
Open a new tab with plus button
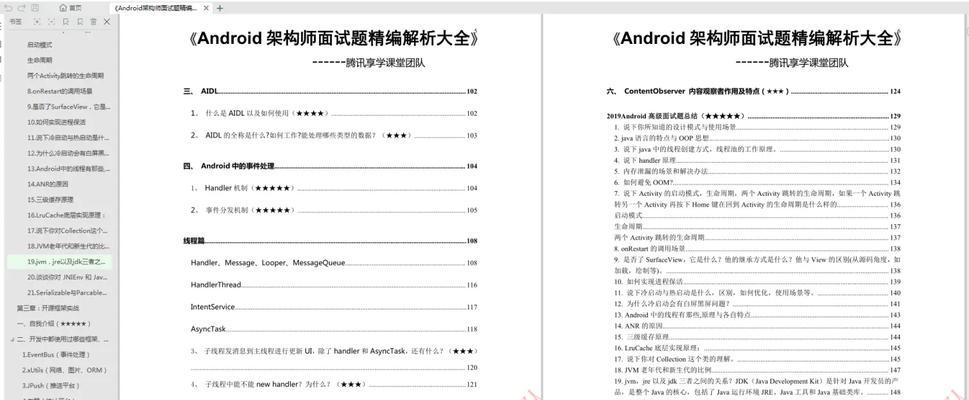[220, 8]
